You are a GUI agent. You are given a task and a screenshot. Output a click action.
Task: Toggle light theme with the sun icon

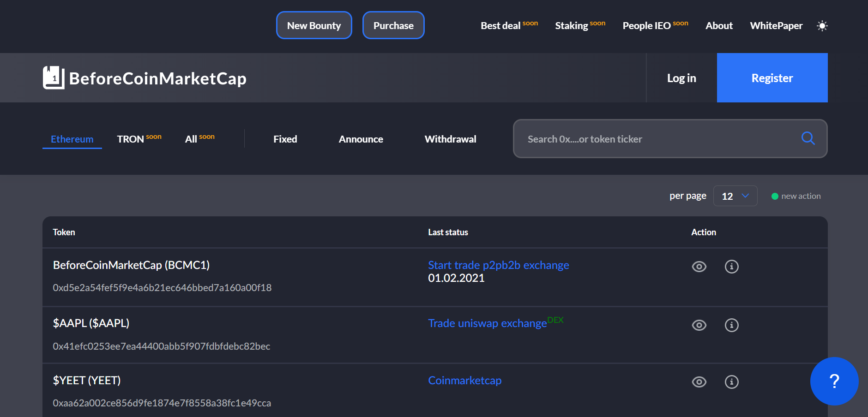(x=822, y=26)
